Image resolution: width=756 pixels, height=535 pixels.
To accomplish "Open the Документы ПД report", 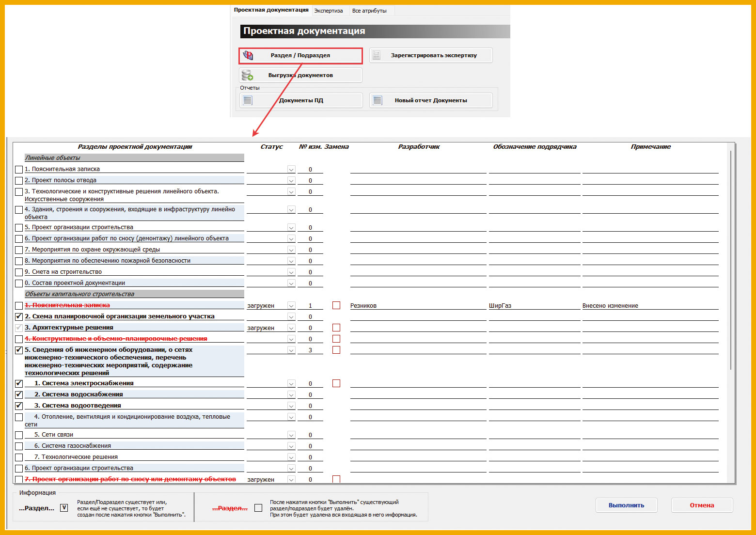I will [300, 100].
